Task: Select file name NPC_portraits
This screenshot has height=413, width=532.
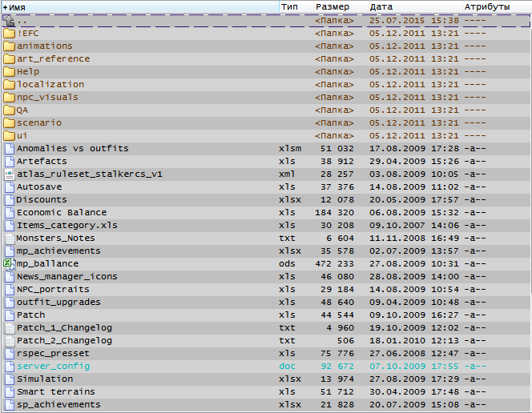Action: 53,290
